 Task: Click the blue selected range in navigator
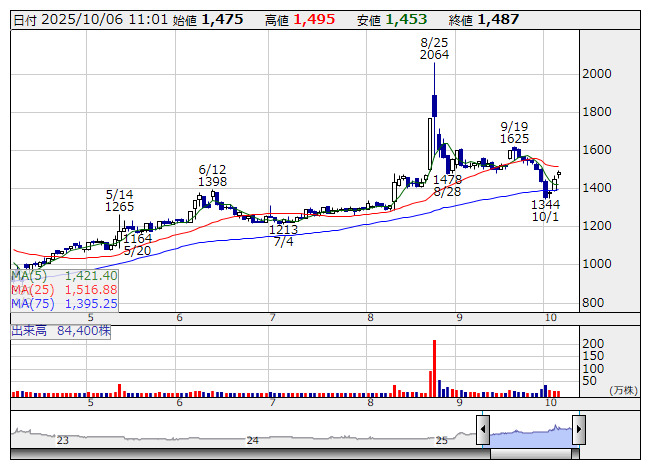click(531, 436)
